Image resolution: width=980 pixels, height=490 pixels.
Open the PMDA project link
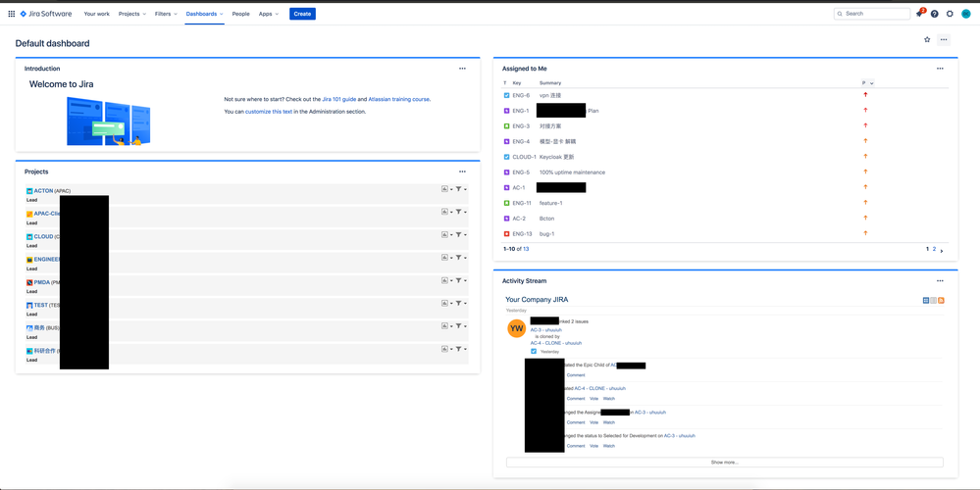(42, 282)
